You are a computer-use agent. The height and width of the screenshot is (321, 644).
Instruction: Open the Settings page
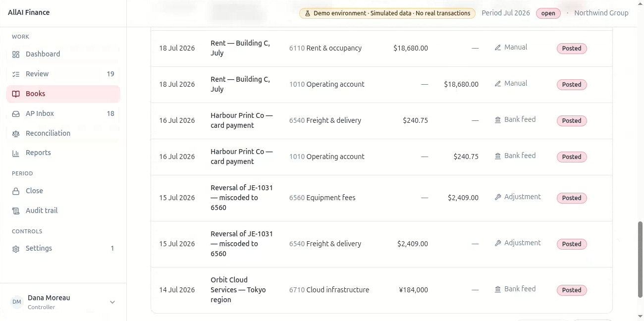[x=63, y=248]
